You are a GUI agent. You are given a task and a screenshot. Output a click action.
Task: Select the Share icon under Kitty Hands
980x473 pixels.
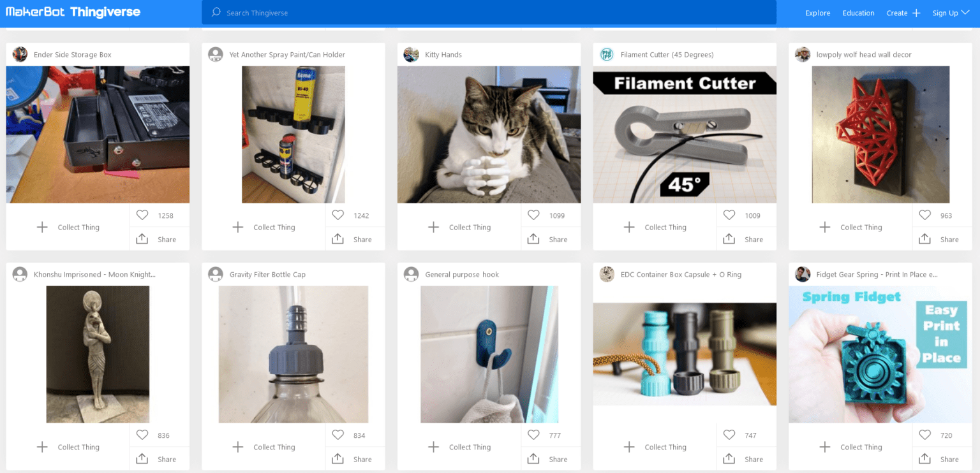click(533, 238)
